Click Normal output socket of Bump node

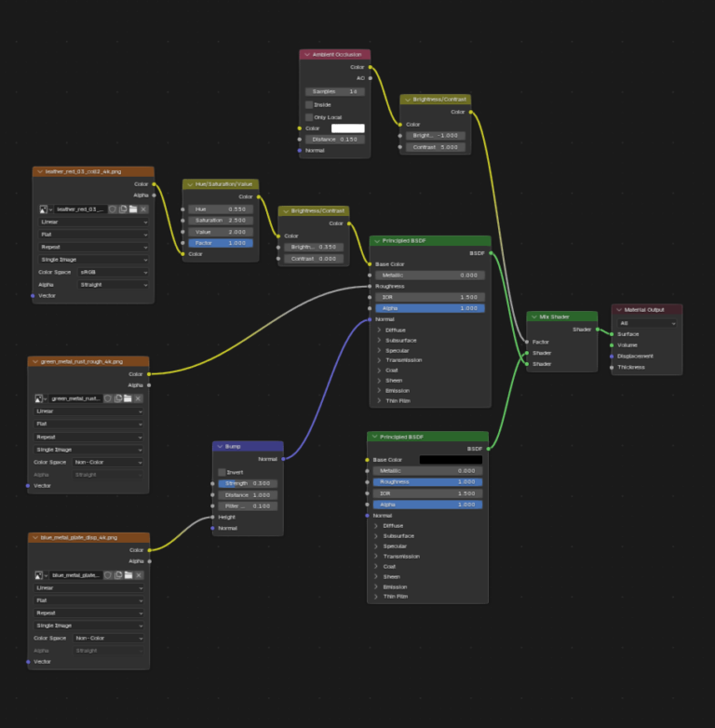[x=283, y=459]
